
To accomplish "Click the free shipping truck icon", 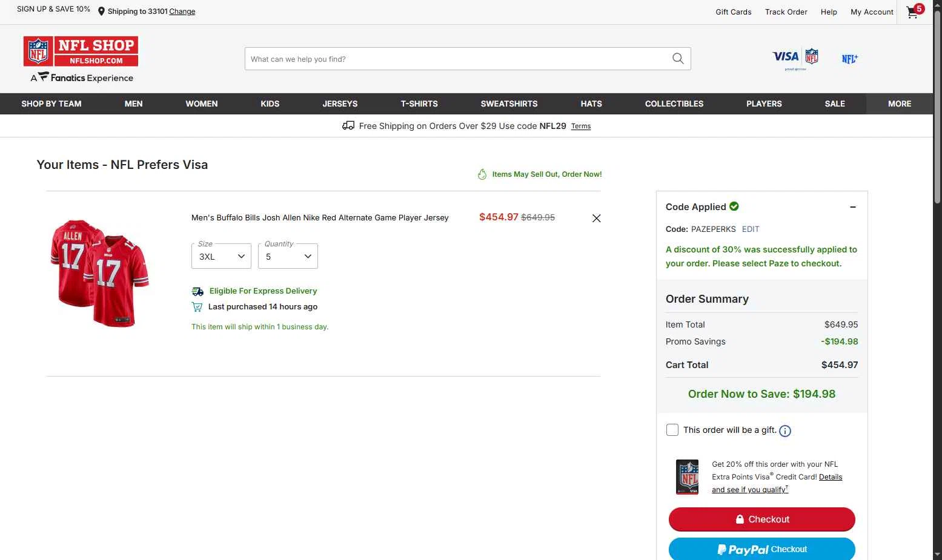I will click(x=348, y=126).
